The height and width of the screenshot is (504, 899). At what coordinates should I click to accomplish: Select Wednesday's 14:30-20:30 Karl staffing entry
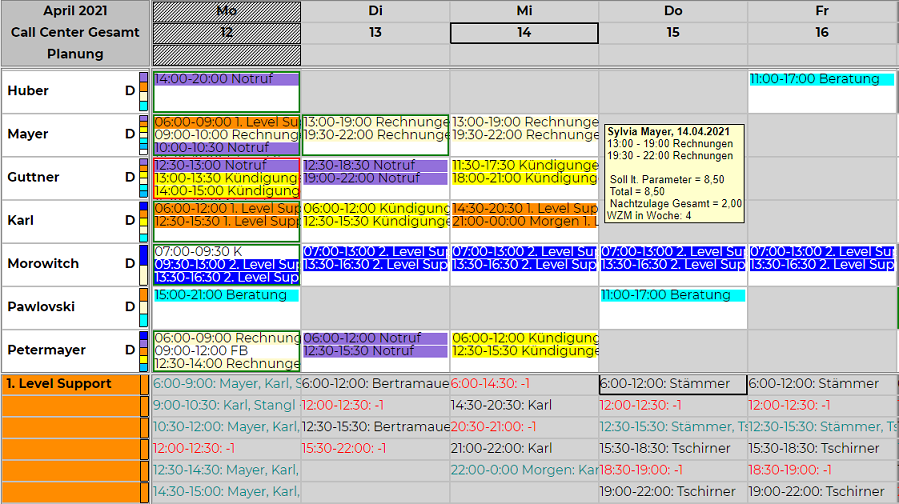[502, 406]
